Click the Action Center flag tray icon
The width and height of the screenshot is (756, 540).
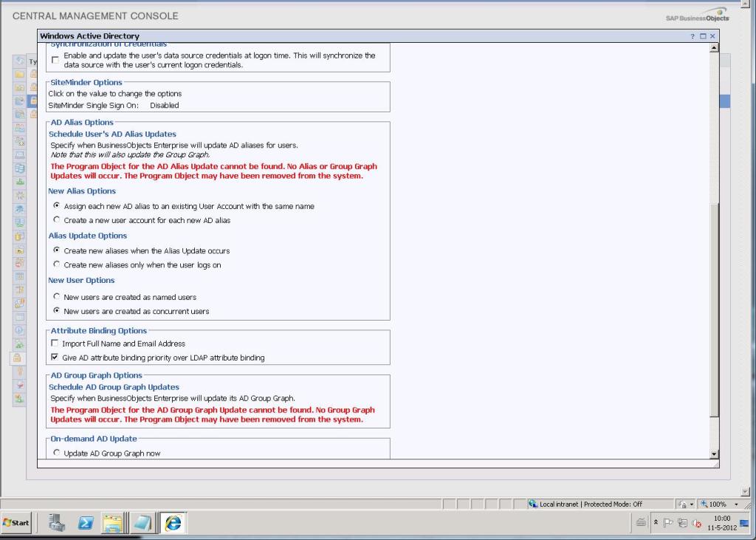[x=667, y=522]
